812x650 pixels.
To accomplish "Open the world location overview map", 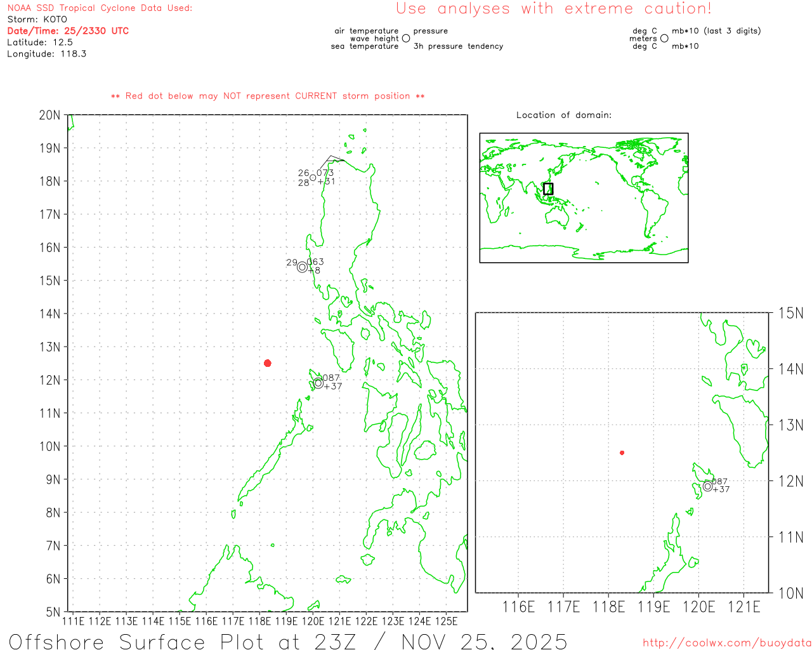I will coord(584,198).
